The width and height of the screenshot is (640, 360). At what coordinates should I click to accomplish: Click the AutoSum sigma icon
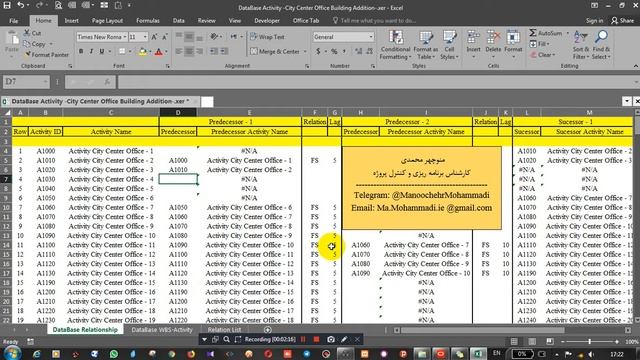(x=533, y=33)
